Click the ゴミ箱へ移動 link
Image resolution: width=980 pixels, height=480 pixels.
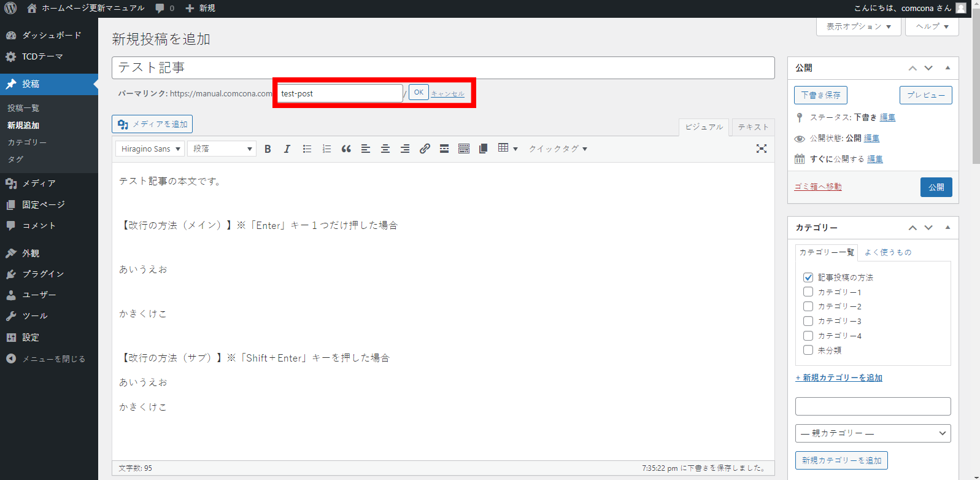(x=818, y=187)
